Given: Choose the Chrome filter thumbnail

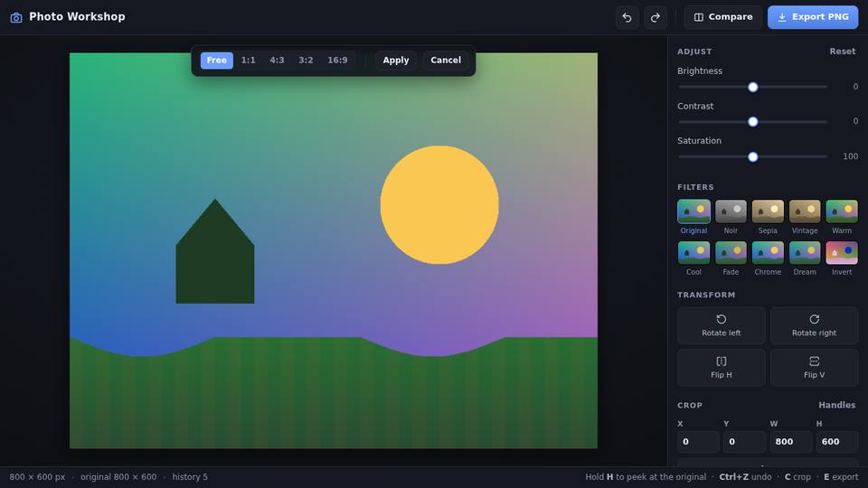Looking at the screenshot, I should (x=768, y=253).
